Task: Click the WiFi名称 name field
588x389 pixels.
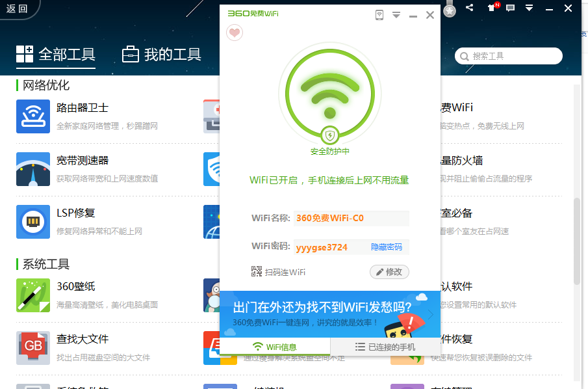Action: [351, 218]
